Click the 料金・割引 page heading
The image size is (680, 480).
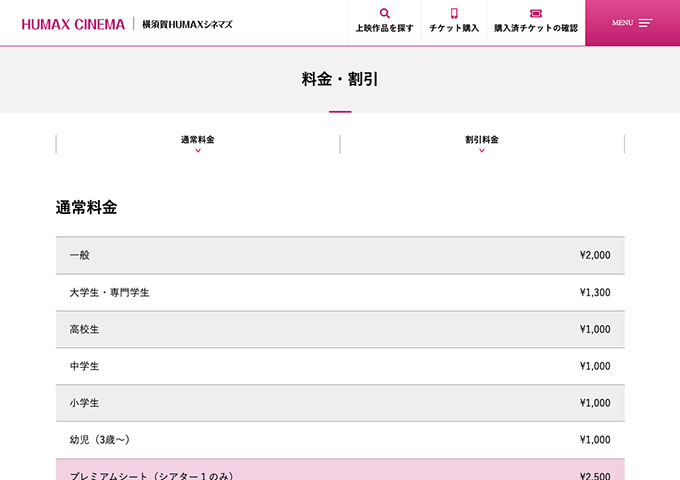point(340,78)
